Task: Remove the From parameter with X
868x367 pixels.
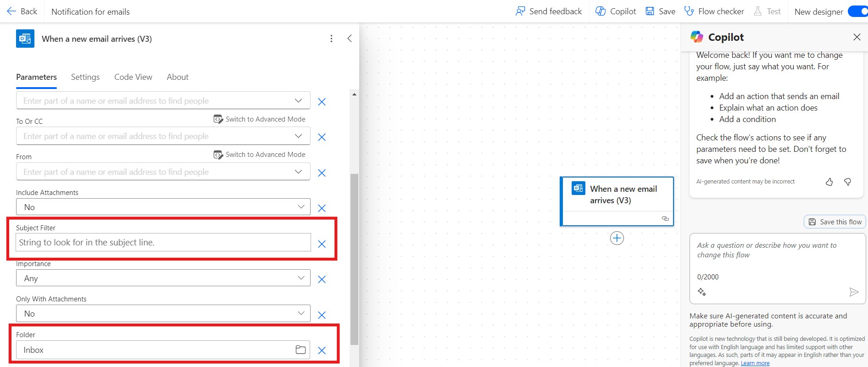Action: tap(322, 173)
